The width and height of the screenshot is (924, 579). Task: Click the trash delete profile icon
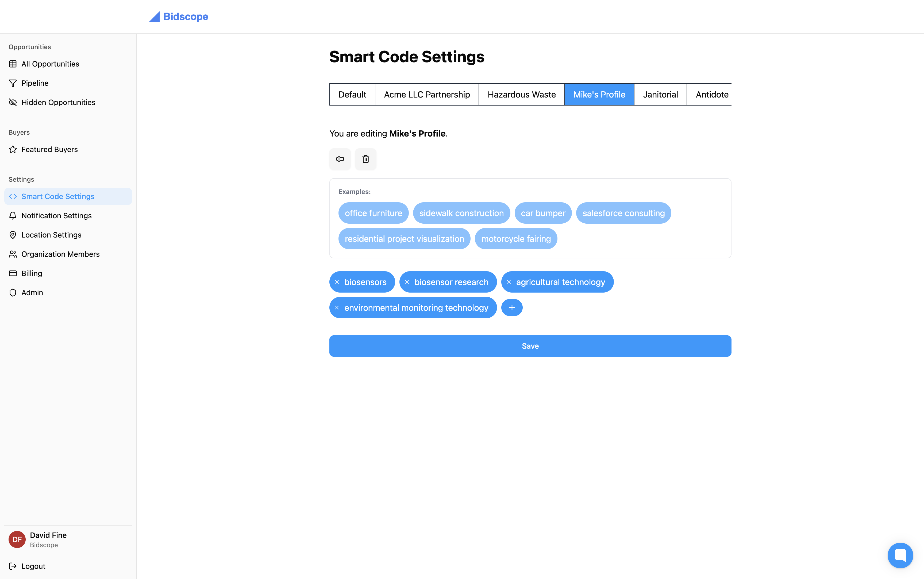365,159
